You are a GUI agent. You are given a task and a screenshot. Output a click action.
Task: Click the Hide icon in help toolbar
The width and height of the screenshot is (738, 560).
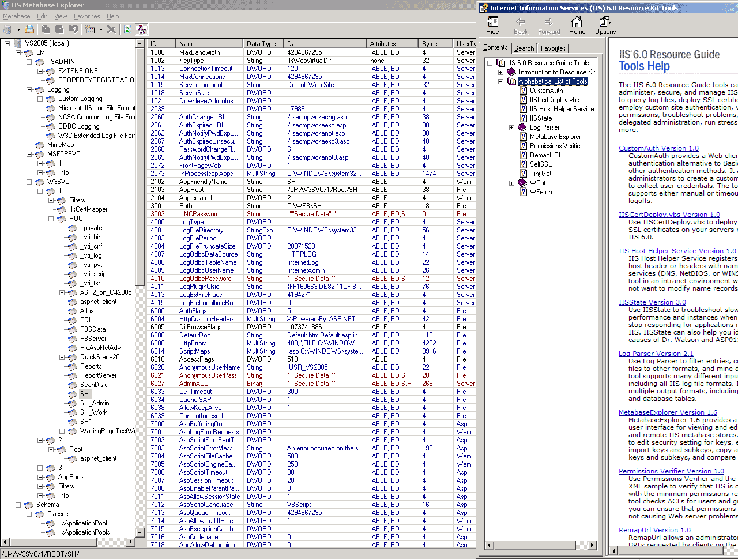click(x=492, y=22)
